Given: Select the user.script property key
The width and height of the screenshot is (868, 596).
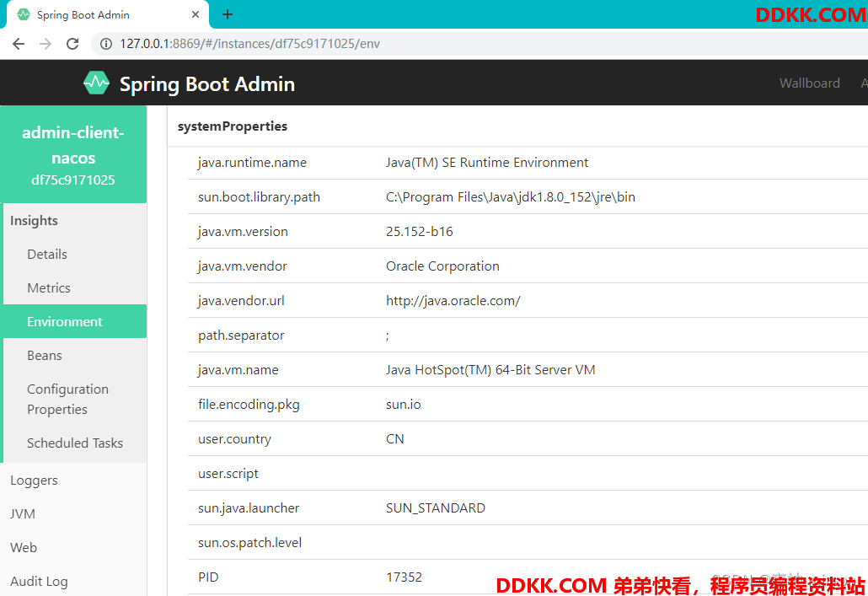Looking at the screenshot, I should pos(228,474).
